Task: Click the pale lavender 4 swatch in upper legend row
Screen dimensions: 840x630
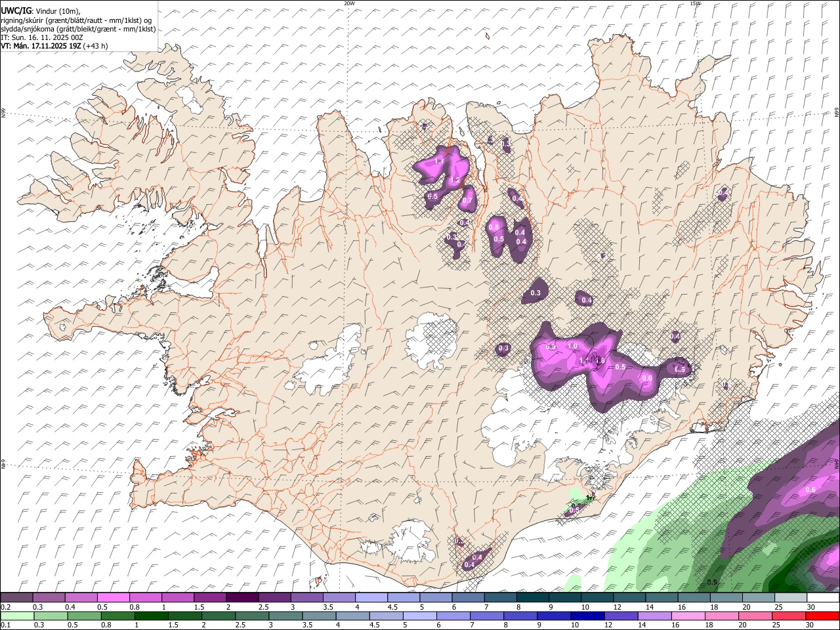Action: [x=371, y=597]
